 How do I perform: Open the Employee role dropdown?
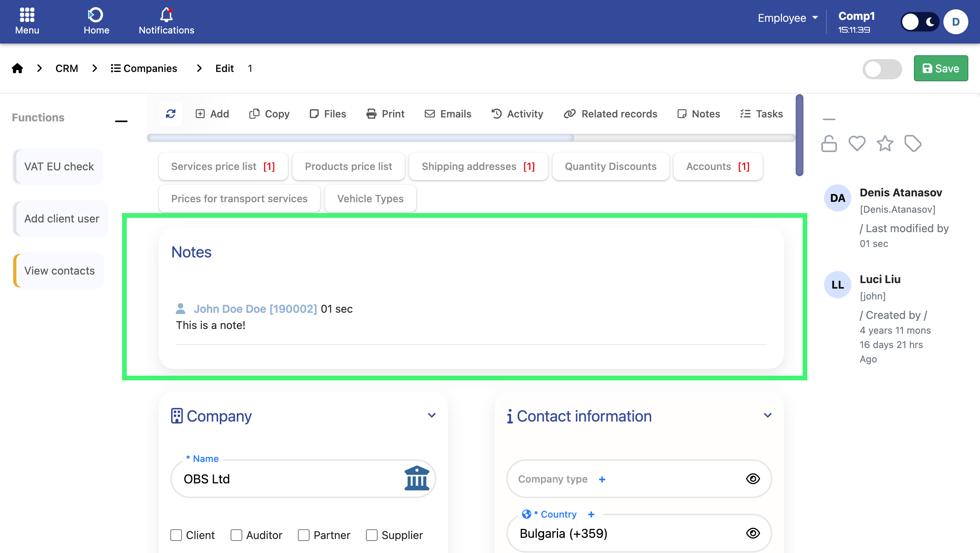point(788,18)
